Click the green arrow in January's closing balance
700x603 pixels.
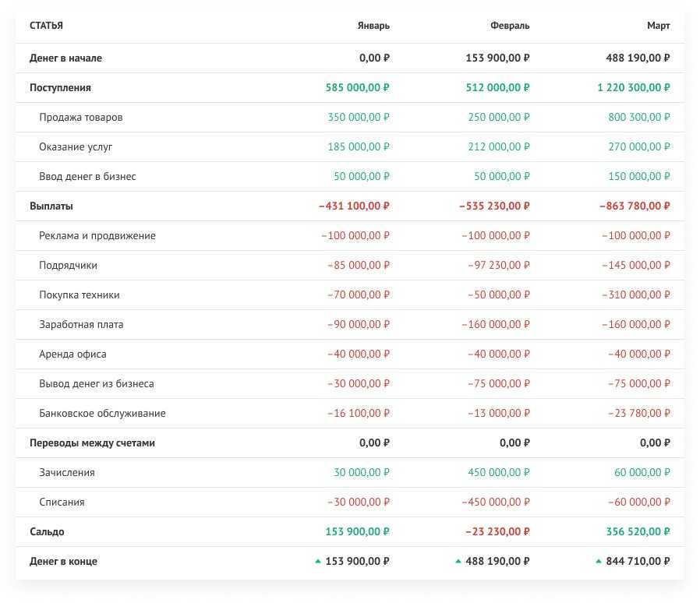317,561
